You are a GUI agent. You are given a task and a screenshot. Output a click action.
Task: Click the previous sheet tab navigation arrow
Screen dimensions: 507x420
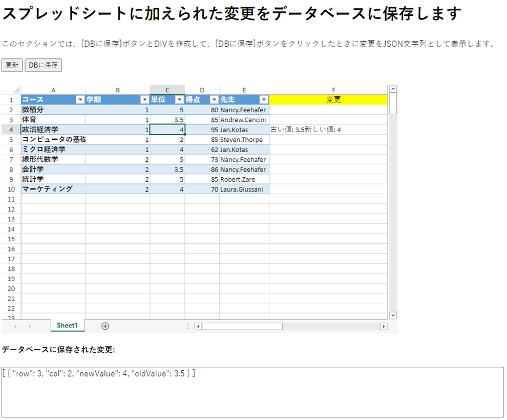pyautogui.click(x=15, y=326)
